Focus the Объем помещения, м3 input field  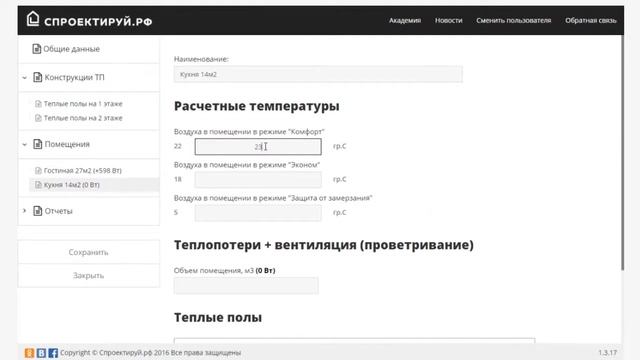[x=246, y=286]
